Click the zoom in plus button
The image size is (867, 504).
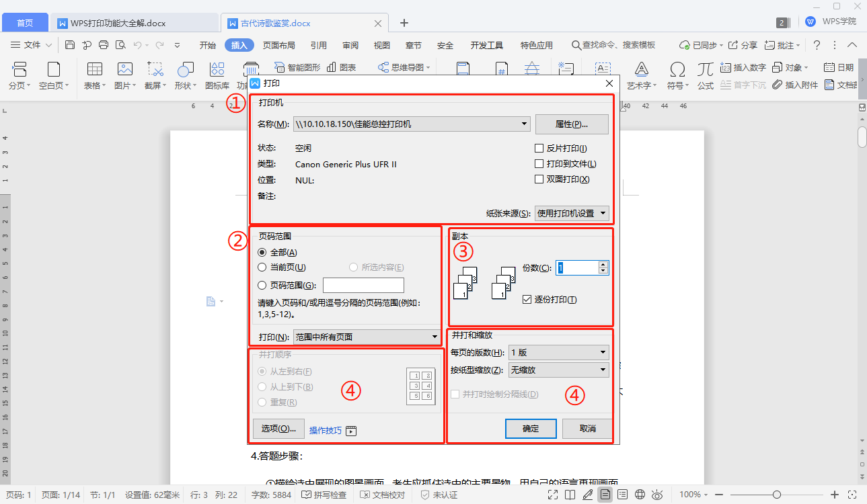[835, 495]
